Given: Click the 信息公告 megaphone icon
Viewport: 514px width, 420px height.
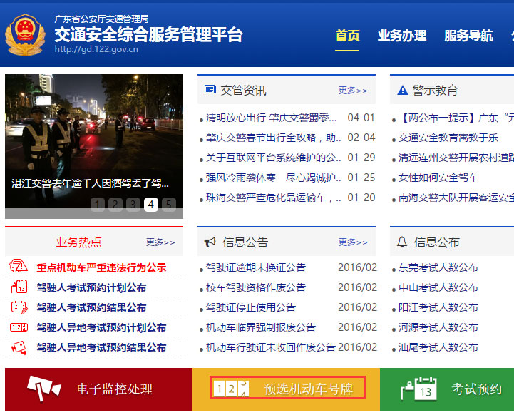Looking at the screenshot, I should 210,242.
